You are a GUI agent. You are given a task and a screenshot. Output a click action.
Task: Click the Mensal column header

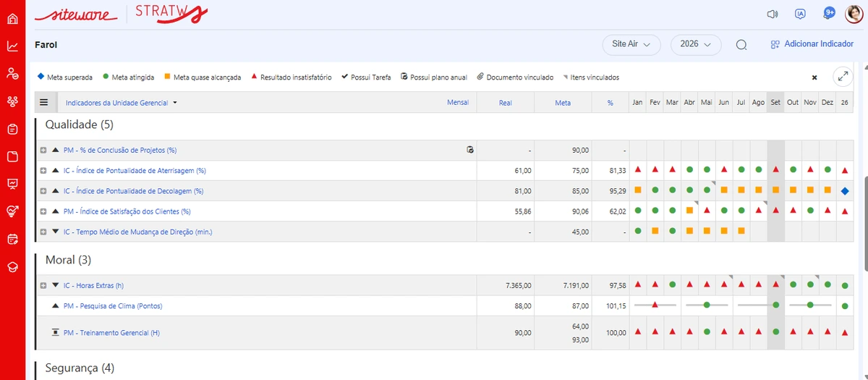(458, 103)
